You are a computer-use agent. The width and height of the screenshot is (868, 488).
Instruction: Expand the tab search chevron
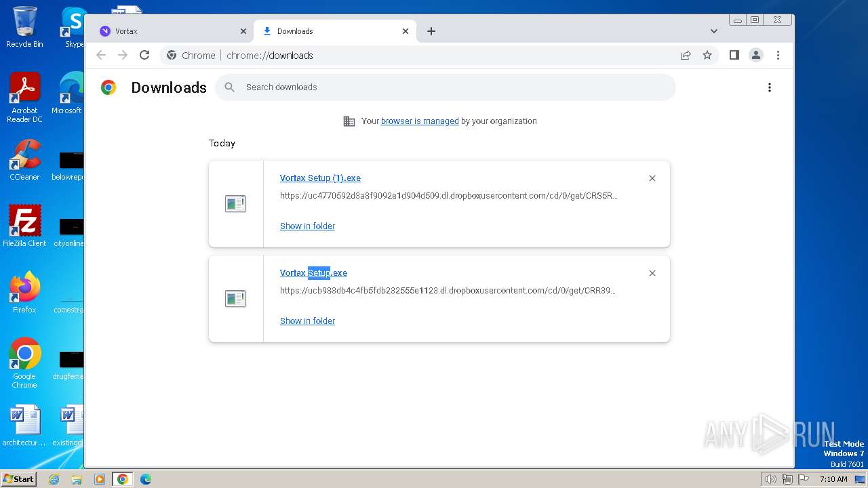point(714,31)
